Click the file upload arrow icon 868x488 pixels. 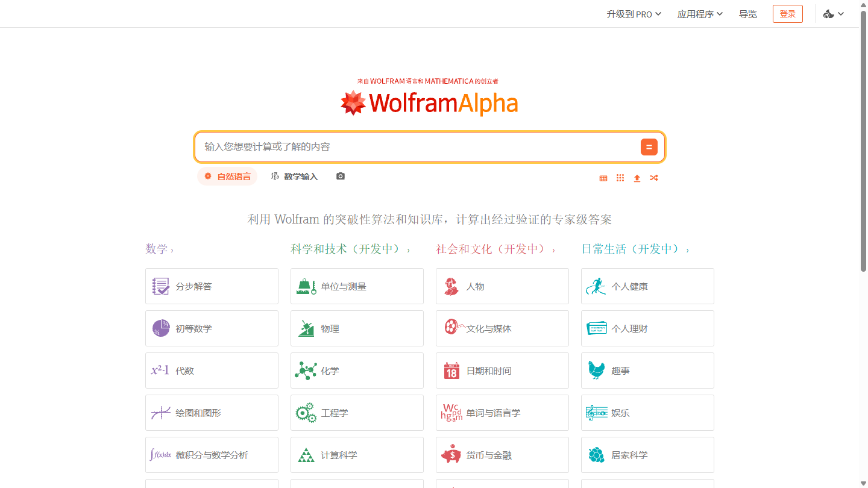[x=637, y=178]
